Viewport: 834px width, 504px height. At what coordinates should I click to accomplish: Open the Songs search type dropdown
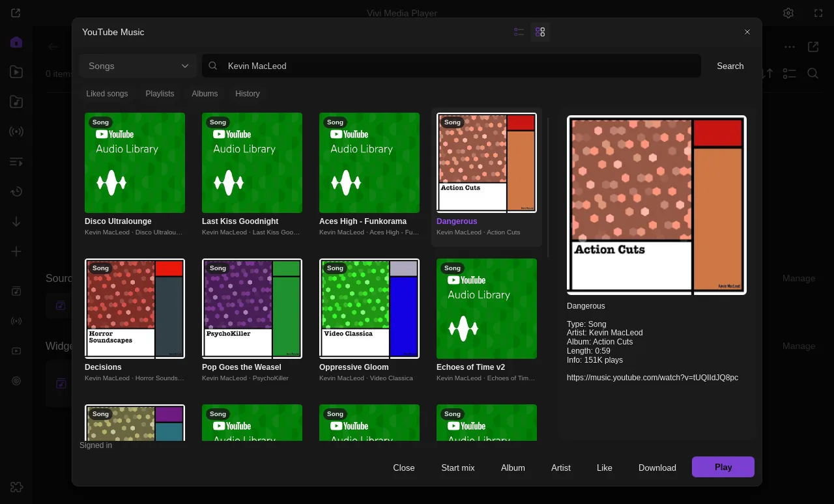(138, 66)
